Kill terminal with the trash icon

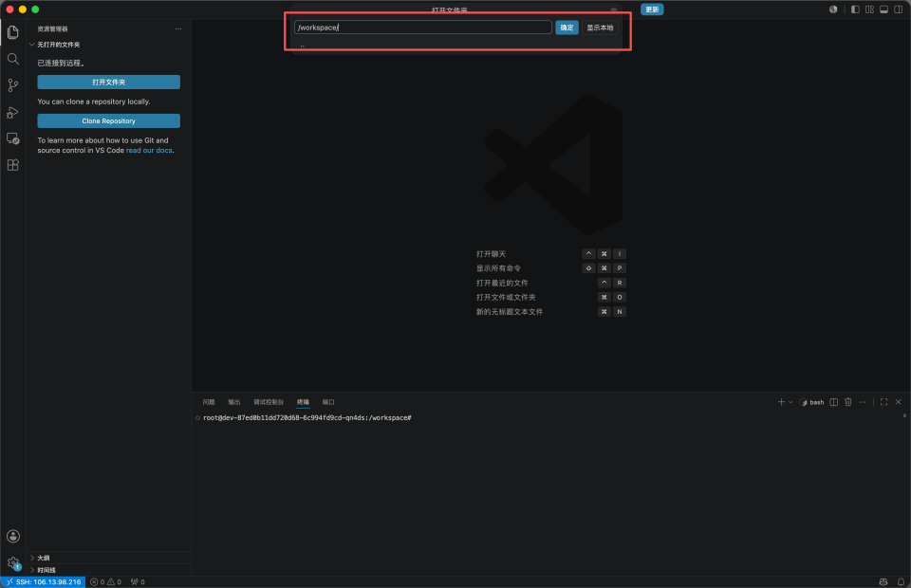click(848, 402)
